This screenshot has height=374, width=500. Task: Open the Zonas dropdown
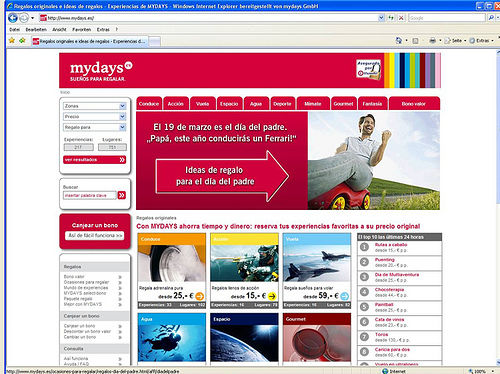[x=95, y=106]
